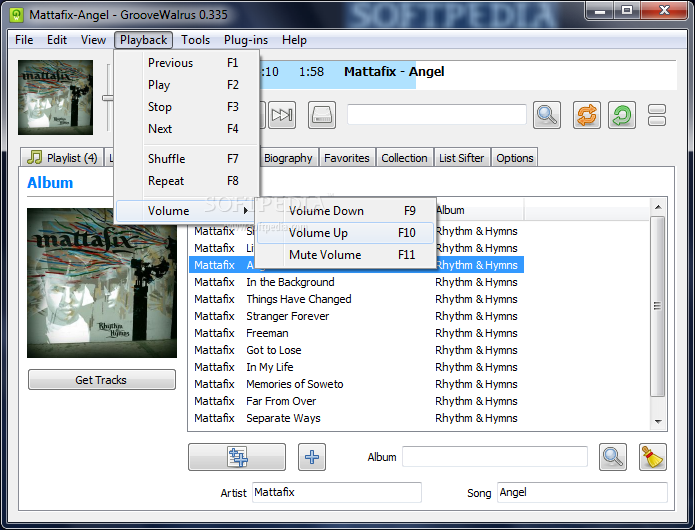This screenshot has height=530, width=695.
Task: Select the track "Separate Ways"
Action: point(356,418)
